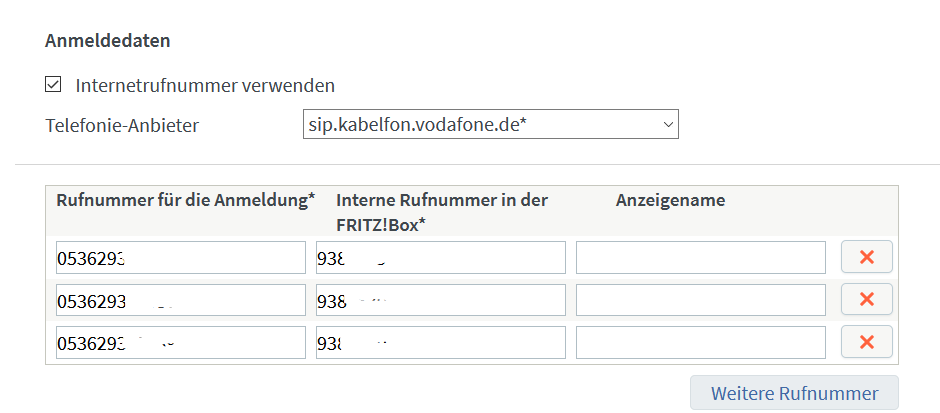
Task: Open the Telefonie-Anbieter dropdown
Action: pos(490,125)
